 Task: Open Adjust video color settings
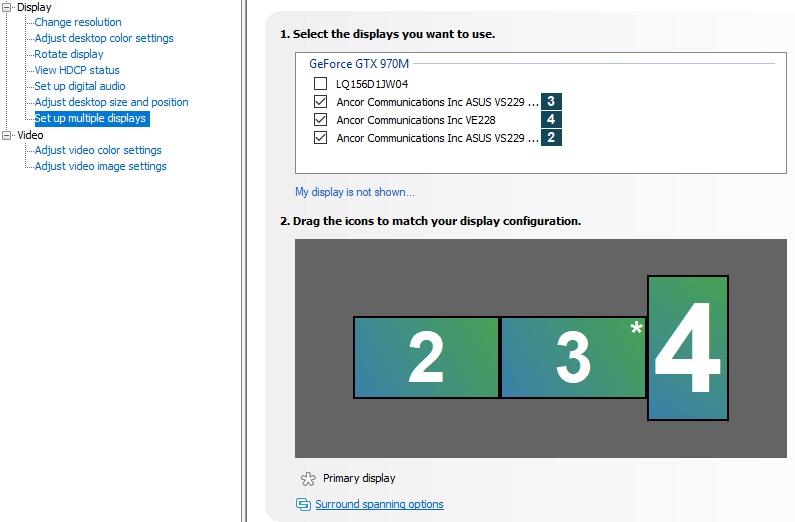(x=98, y=150)
